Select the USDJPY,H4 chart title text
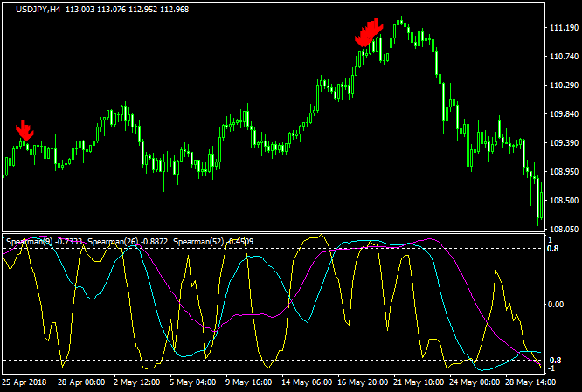This screenshot has height=392, width=582. tap(38, 10)
